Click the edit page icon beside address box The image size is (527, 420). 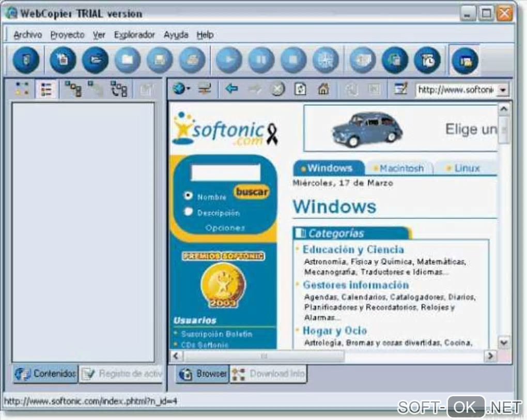(401, 89)
